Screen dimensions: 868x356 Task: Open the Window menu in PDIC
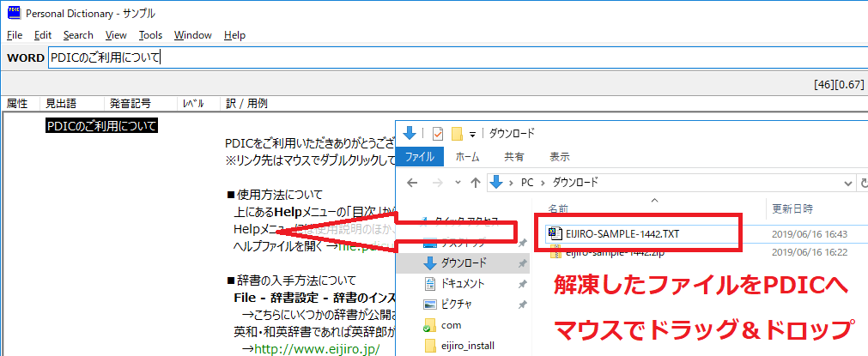click(192, 35)
